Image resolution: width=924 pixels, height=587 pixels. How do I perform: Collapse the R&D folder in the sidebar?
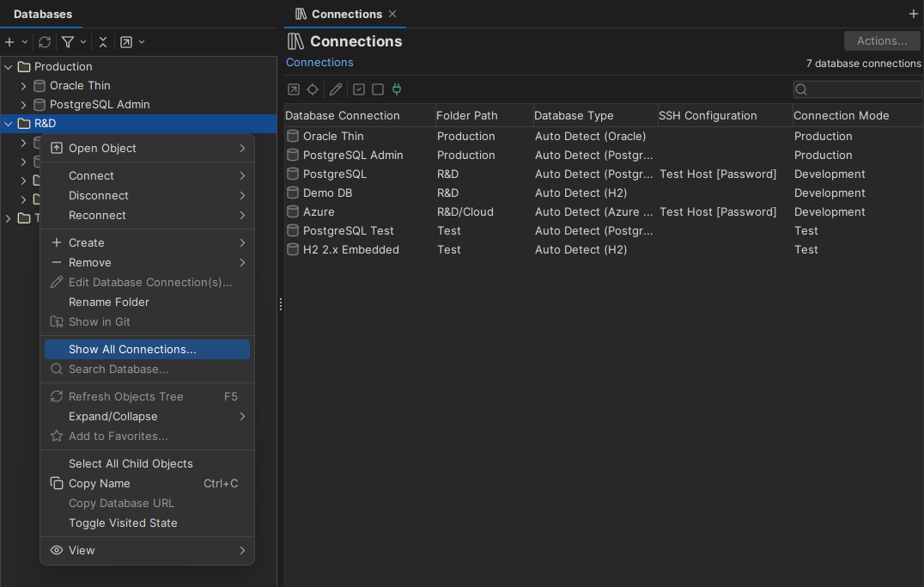coord(8,123)
